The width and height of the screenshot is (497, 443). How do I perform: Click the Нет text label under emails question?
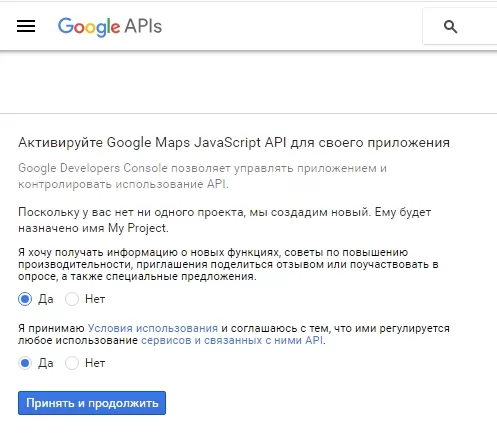point(95,299)
